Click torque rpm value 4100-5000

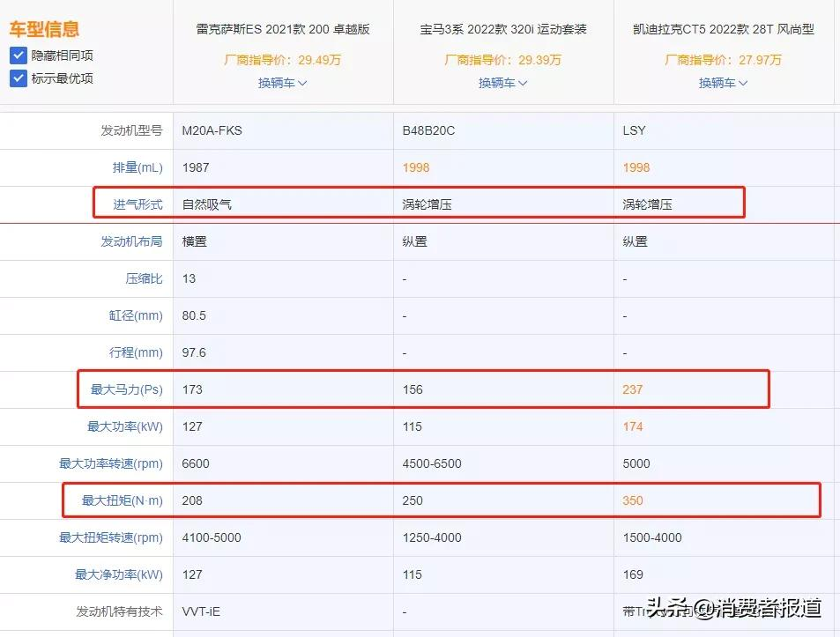point(212,537)
